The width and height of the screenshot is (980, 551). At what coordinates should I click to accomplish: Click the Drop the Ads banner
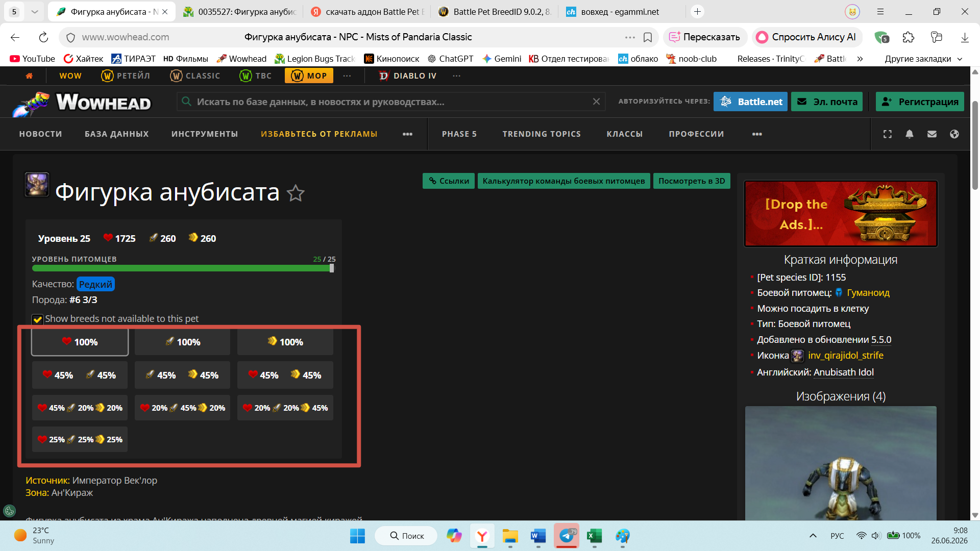pyautogui.click(x=841, y=214)
